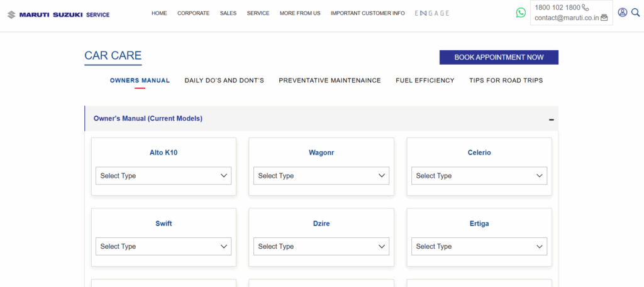Switch to Fuel Efficiency tab

coord(425,80)
